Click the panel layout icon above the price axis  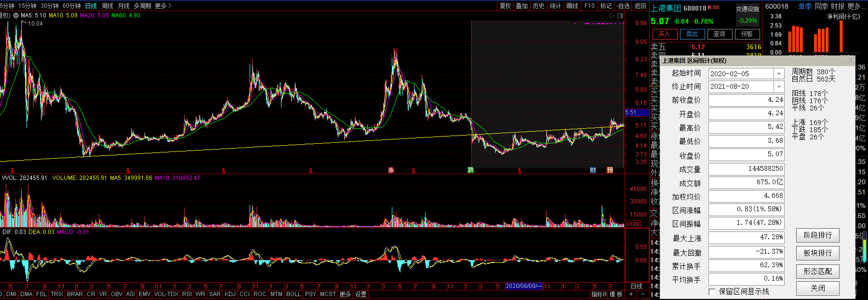620,15
